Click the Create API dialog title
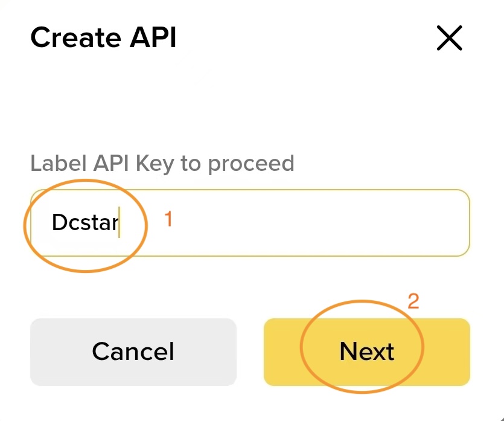Viewport: 504px width, 421px height. point(103,37)
